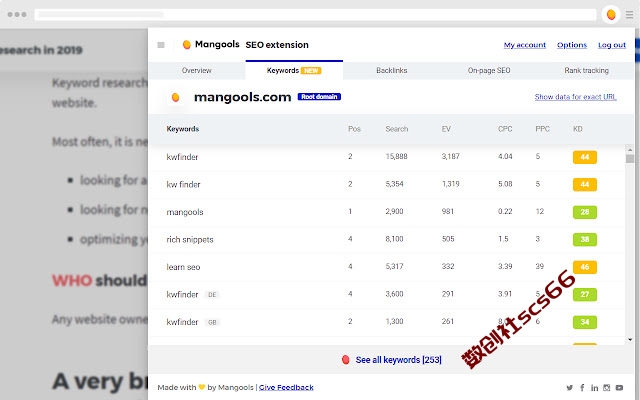Click the mangools.com domain title
Image resolution: width=640 pixels, height=400 pixels.
tap(242, 97)
